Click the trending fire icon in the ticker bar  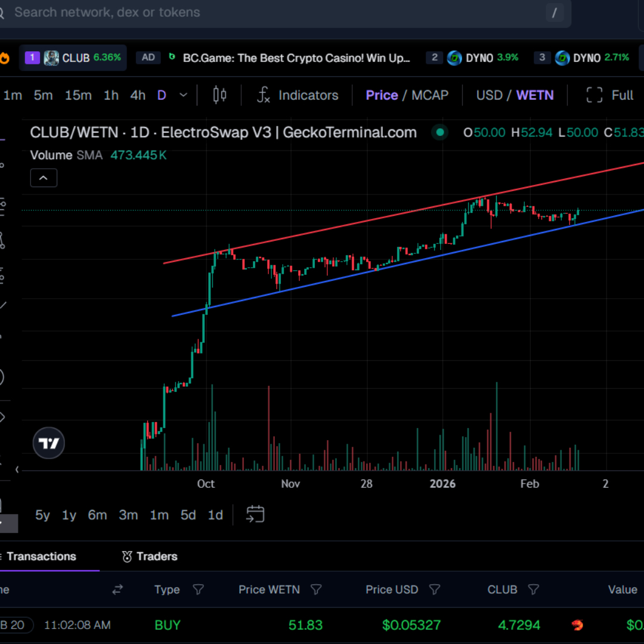[4, 57]
